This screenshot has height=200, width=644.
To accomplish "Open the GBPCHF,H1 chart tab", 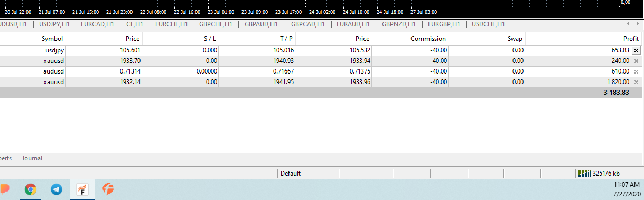I will coord(216,24).
